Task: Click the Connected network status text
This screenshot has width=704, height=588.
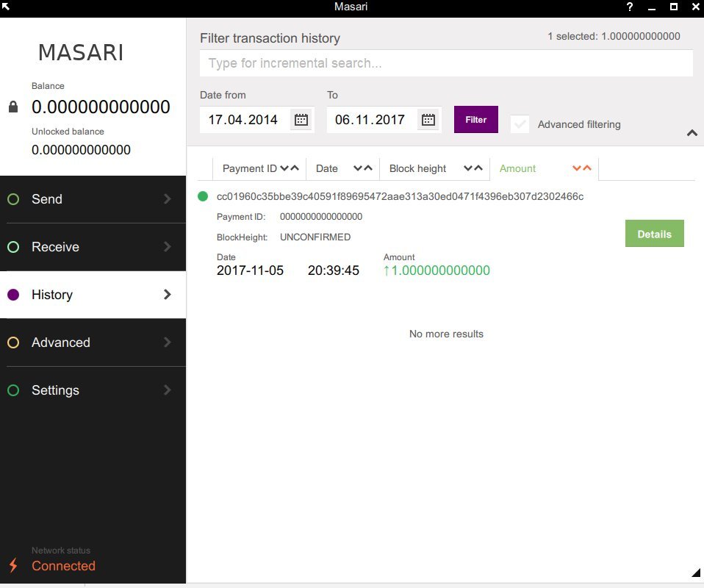Action: click(x=63, y=565)
